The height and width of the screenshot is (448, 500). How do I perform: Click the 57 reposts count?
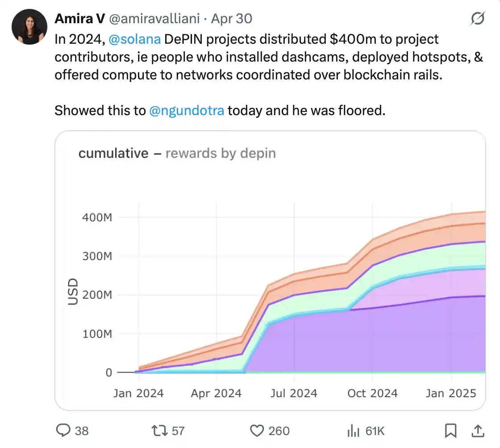click(178, 431)
